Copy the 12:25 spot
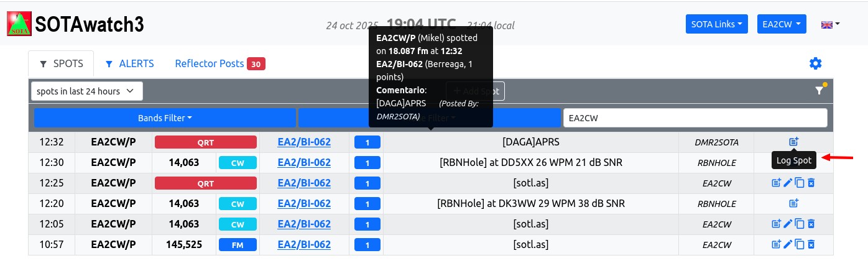 click(800, 183)
